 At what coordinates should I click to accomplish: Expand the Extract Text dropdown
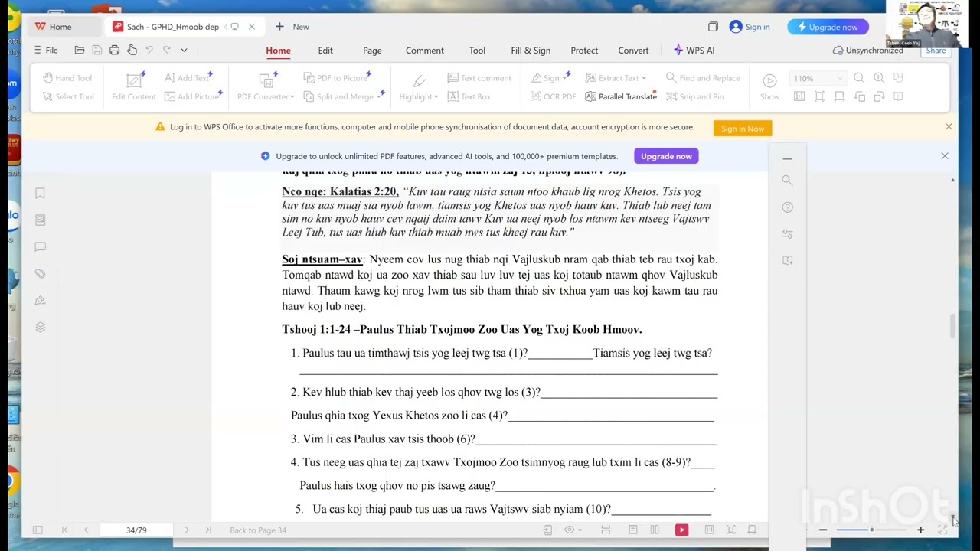(x=644, y=78)
